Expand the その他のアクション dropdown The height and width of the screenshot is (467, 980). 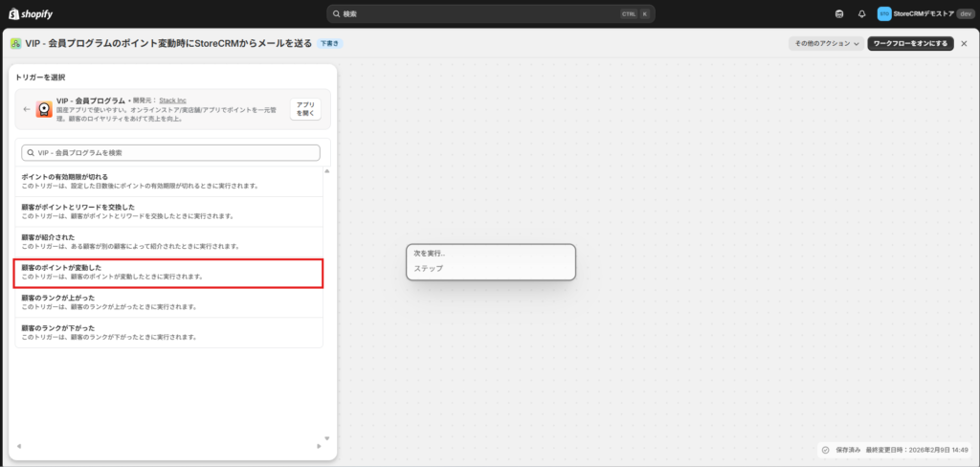[826, 43]
